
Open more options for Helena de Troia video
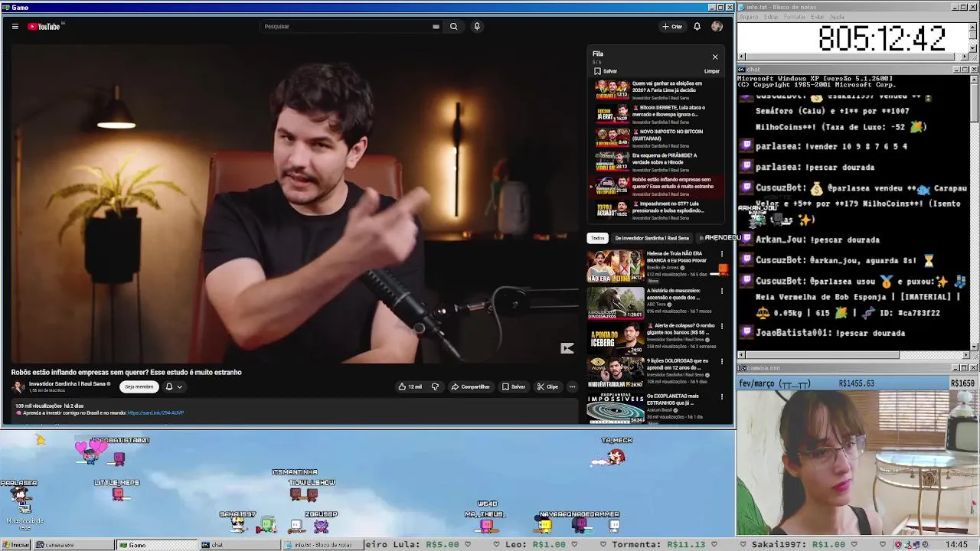click(721, 254)
